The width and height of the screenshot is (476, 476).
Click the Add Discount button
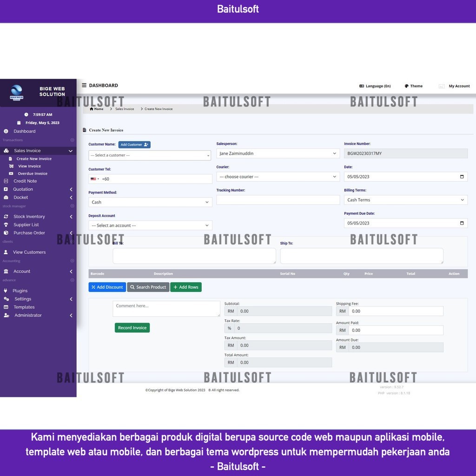pos(107,287)
